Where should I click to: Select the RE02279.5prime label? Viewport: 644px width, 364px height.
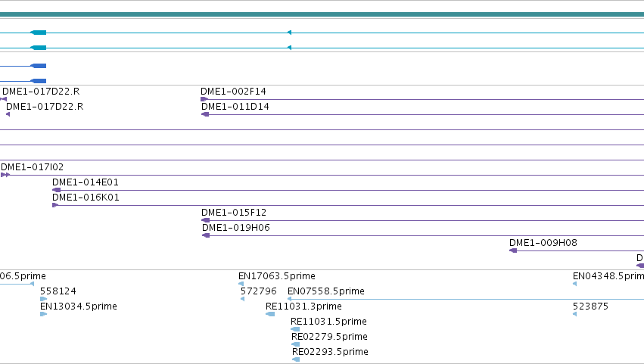[329, 337]
